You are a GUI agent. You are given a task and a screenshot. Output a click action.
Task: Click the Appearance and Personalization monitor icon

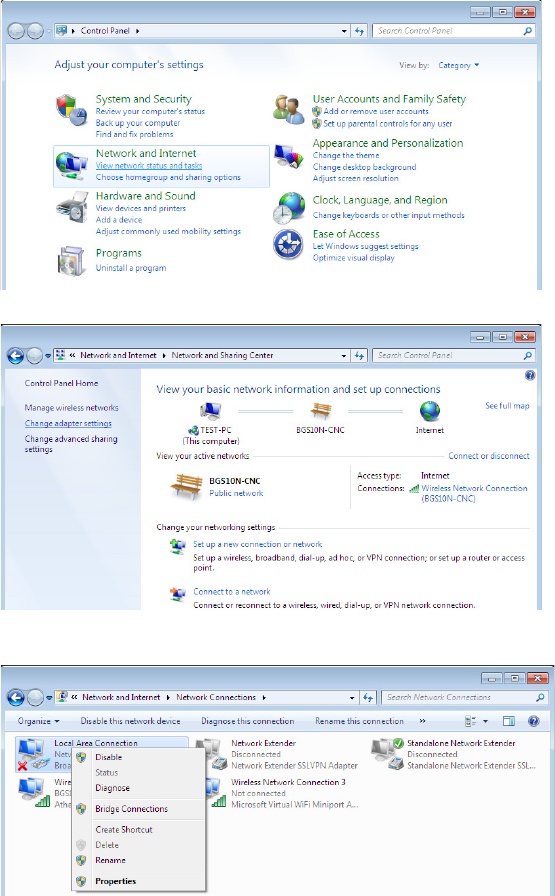point(289,156)
